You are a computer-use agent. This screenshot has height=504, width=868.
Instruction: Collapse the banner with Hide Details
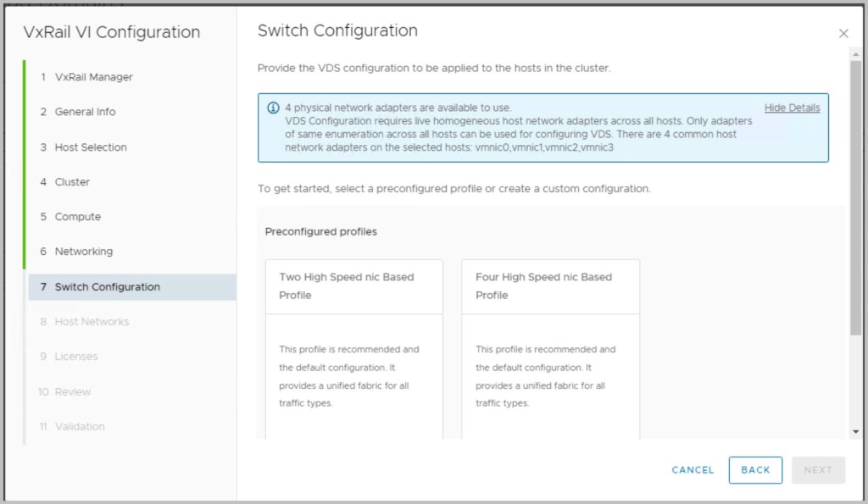coord(792,108)
